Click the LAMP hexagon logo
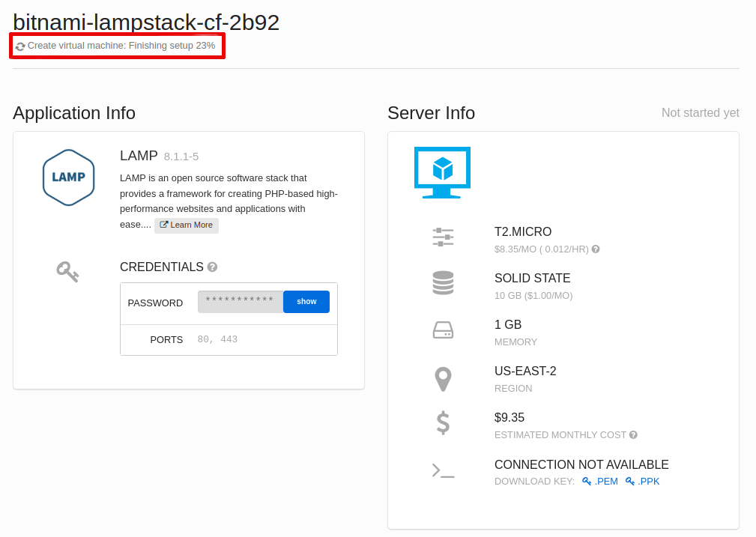The height and width of the screenshot is (537, 756). coord(68,178)
